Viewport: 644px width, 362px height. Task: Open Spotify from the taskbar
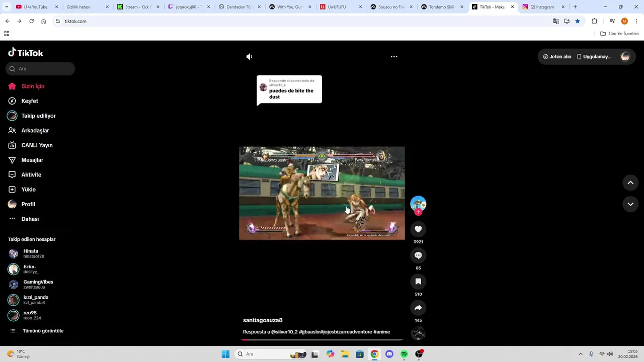404,354
